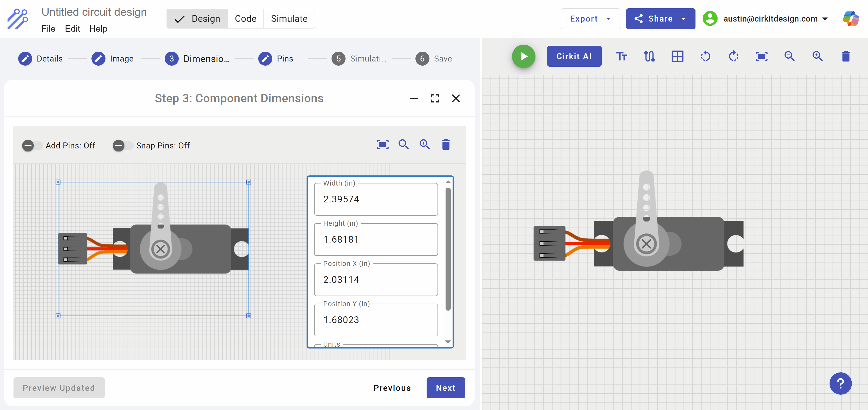Image resolution: width=868 pixels, height=410 pixels.
Task: Switch to the Simulate tab
Action: coord(289,18)
